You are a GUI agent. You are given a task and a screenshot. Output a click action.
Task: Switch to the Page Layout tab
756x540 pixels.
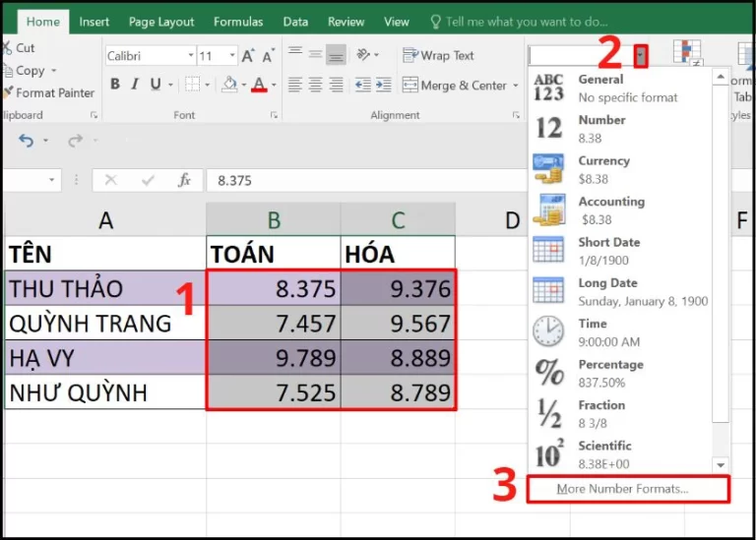click(x=161, y=22)
